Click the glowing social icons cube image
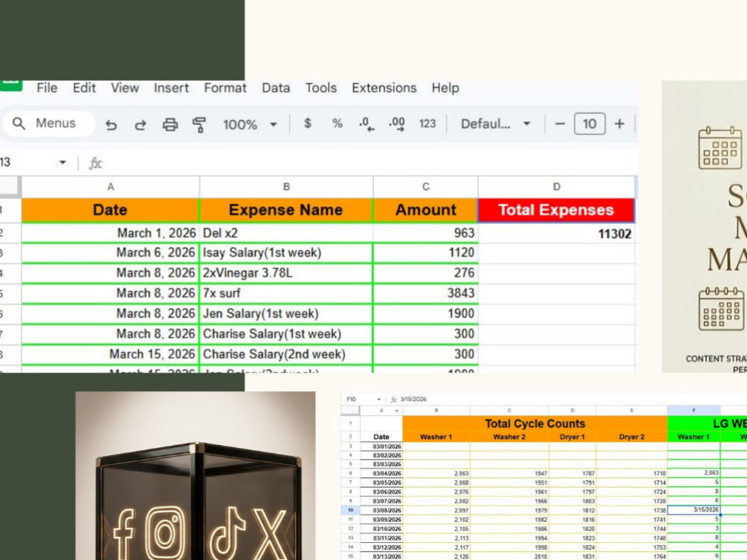This screenshot has height=560, width=747. tap(195, 476)
